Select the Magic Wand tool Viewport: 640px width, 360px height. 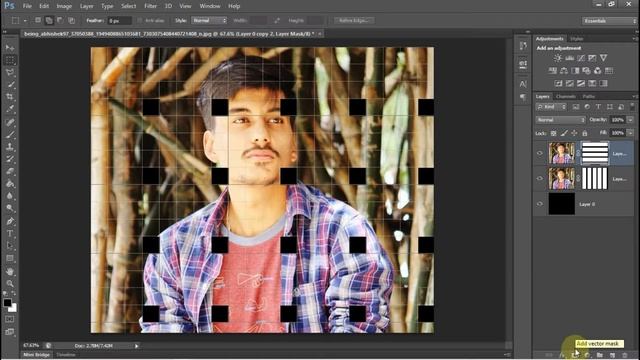pos(10,85)
